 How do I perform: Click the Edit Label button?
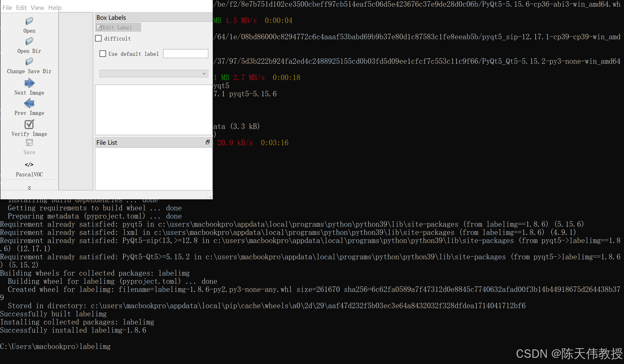[x=118, y=27]
